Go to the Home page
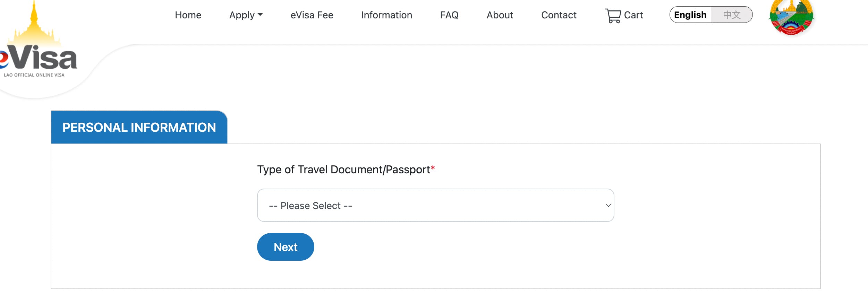The height and width of the screenshot is (303, 868). coord(188,15)
